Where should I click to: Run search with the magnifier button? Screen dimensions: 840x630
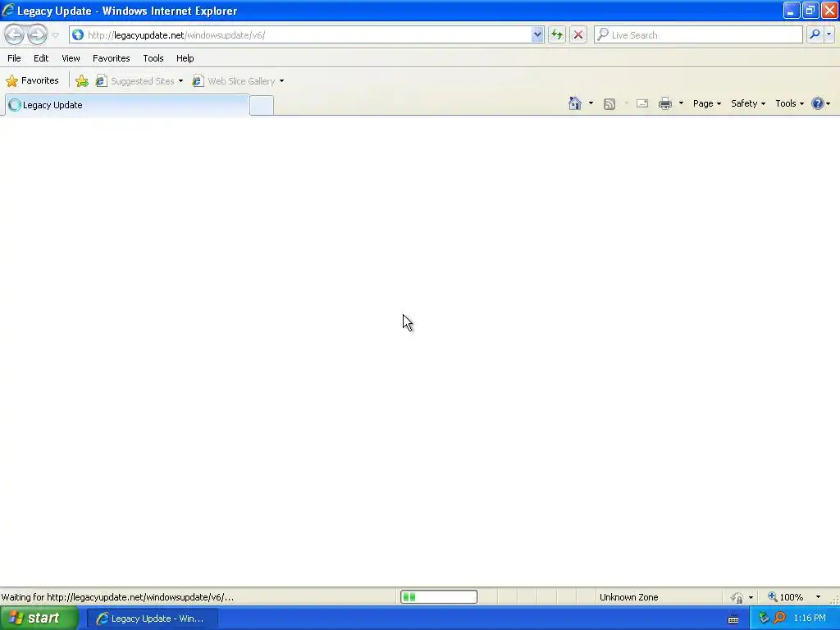pyautogui.click(x=815, y=34)
